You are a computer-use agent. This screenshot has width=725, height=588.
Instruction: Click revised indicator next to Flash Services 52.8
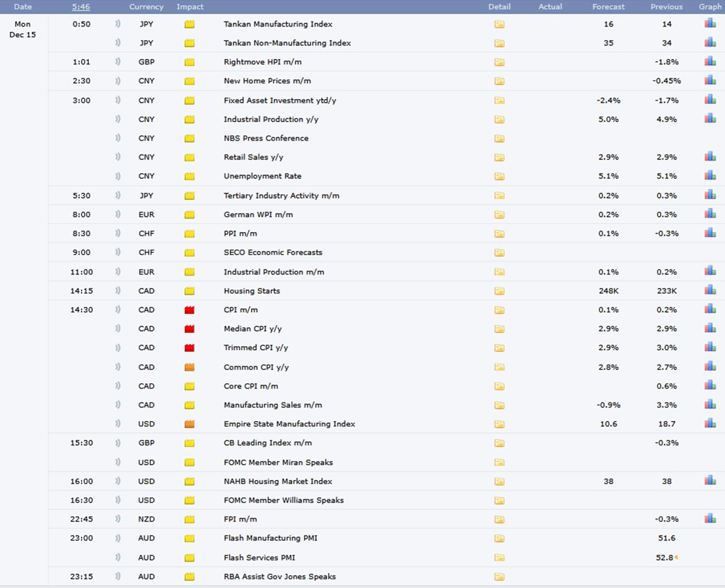[676, 557]
